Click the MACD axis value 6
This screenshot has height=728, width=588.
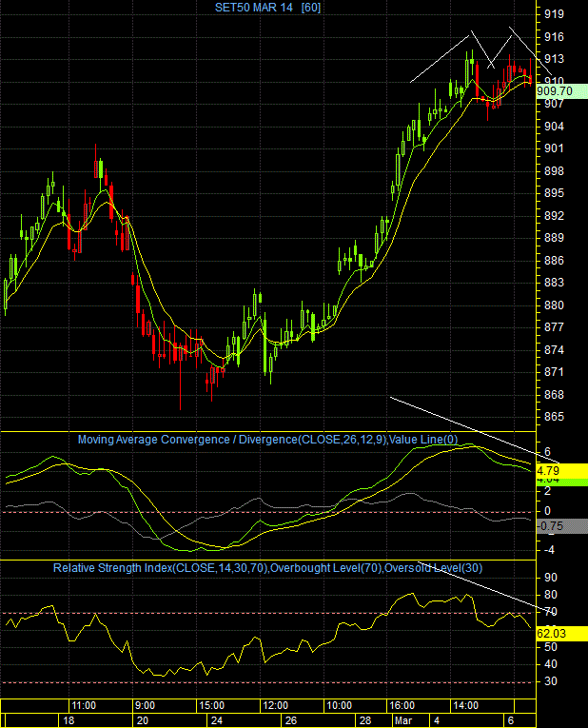[x=548, y=452]
